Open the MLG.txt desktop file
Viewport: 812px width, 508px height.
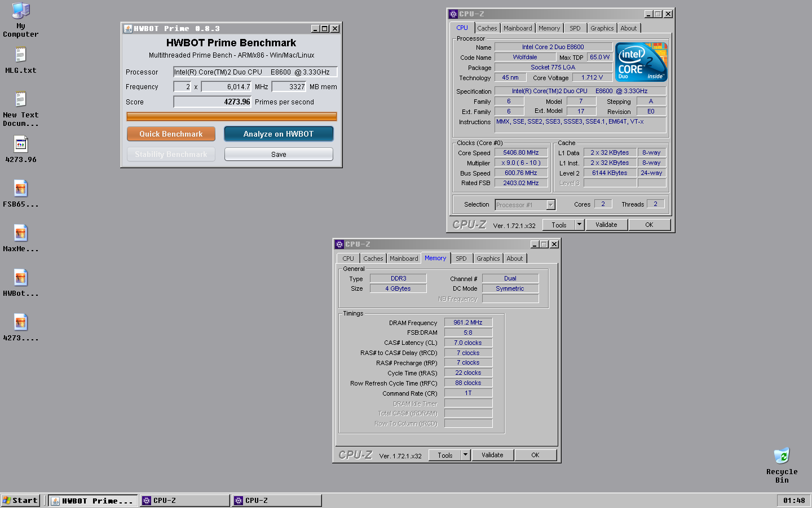pos(21,60)
